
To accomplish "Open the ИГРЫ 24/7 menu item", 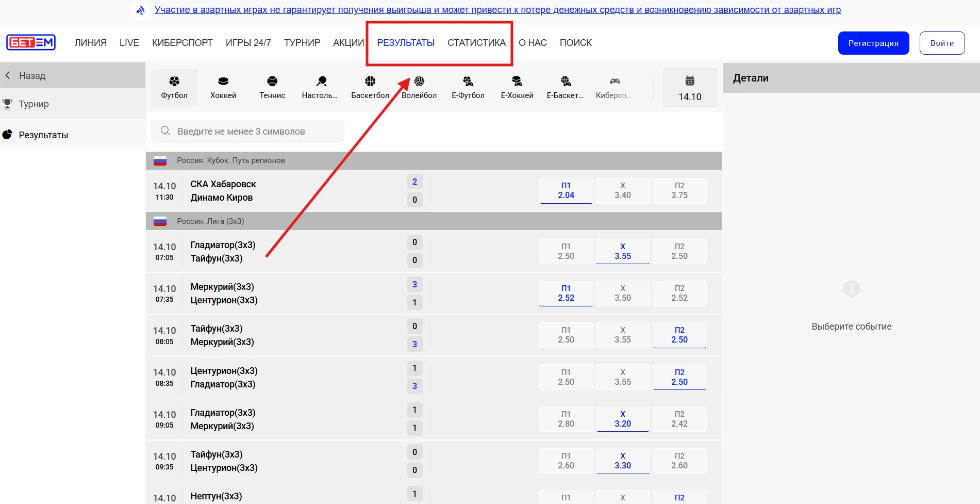I will tap(248, 43).
